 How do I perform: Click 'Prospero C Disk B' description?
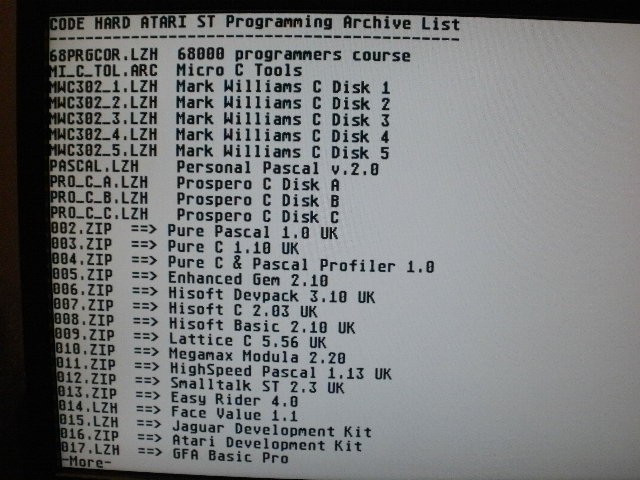[258, 200]
